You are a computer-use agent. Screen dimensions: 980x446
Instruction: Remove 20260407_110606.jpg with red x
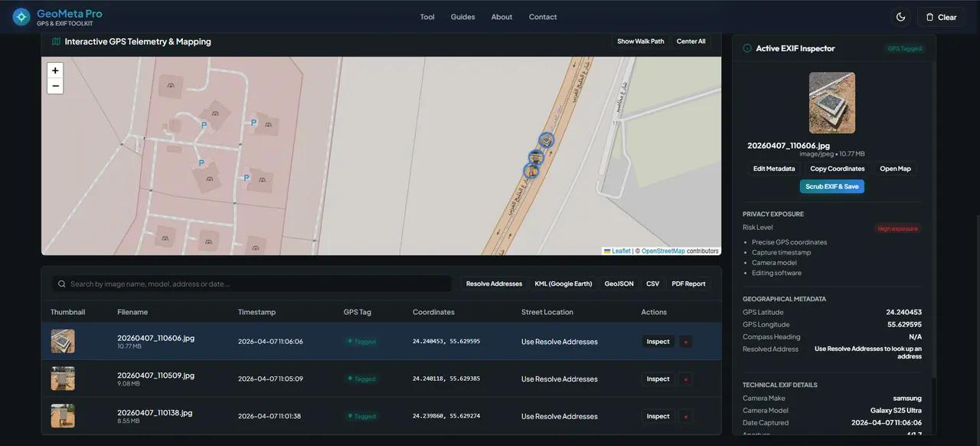click(x=685, y=342)
